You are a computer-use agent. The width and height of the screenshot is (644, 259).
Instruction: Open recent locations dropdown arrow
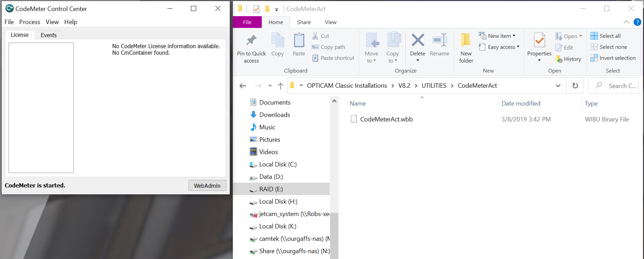(x=270, y=86)
